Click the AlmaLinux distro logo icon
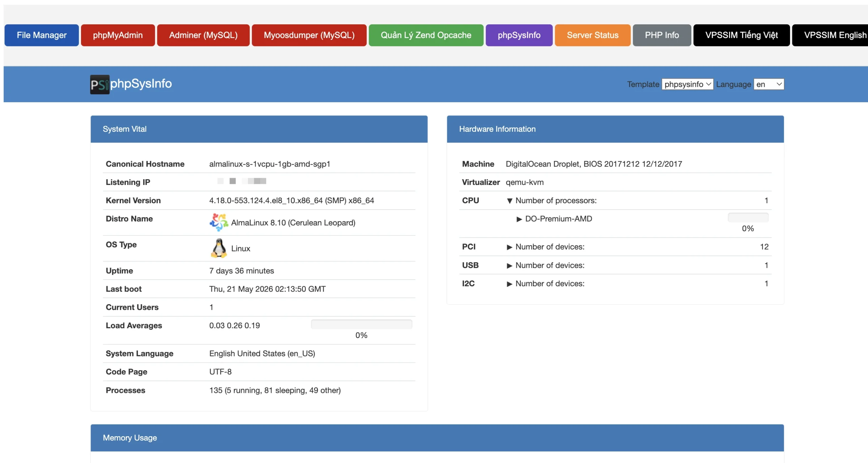This screenshot has width=868, height=463. 219,223
